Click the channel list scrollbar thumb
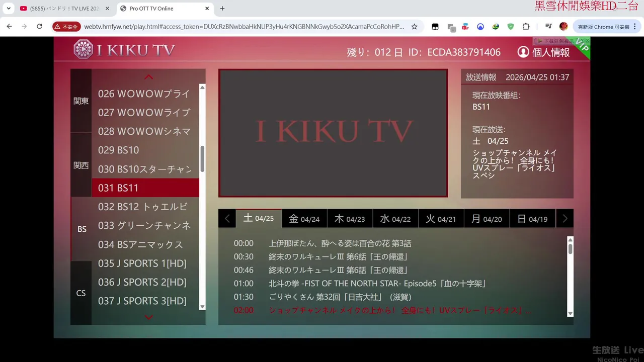 202,159
